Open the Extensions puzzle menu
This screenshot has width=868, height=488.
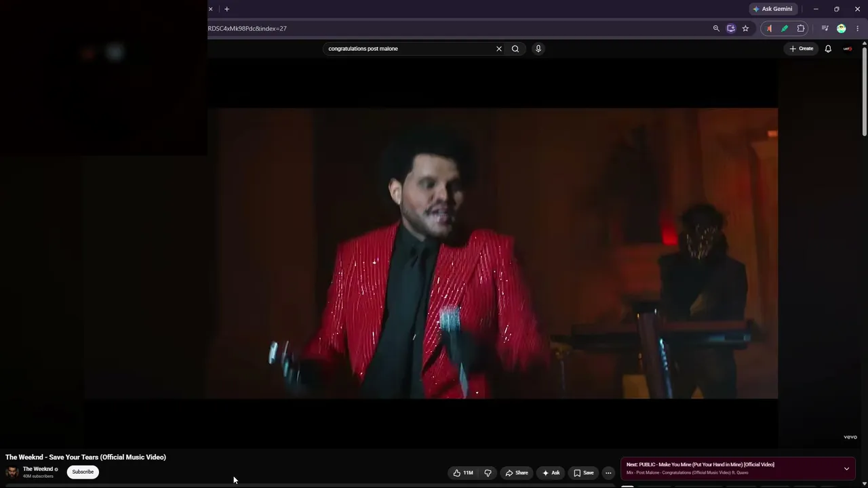click(x=801, y=28)
